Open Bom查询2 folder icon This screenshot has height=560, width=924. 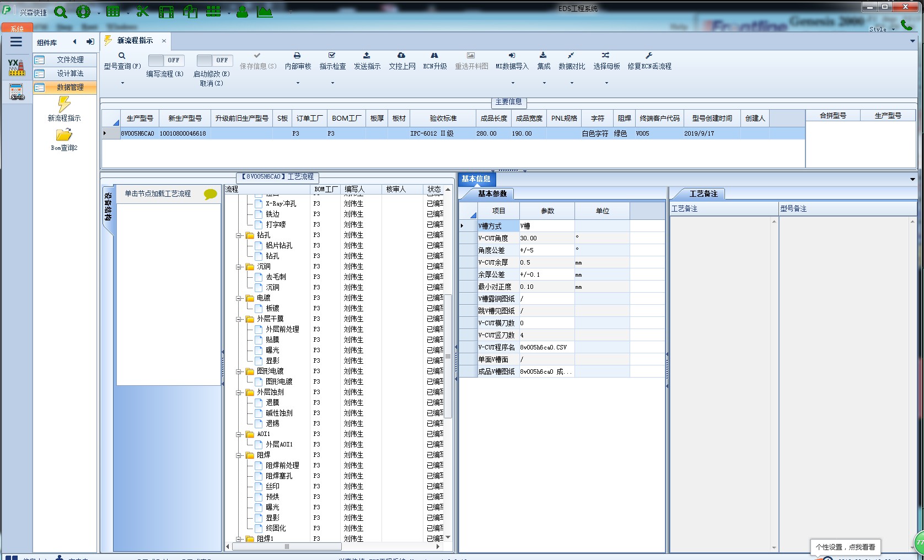(65, 135)
